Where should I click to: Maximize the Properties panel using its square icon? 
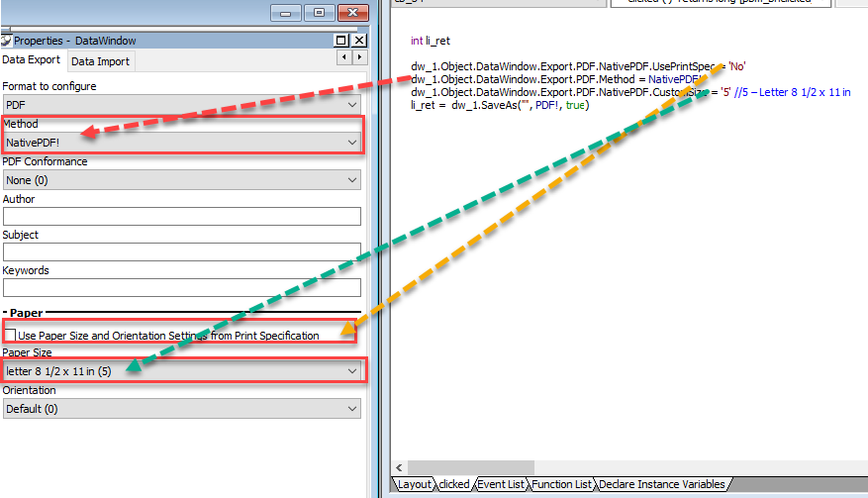341,41
